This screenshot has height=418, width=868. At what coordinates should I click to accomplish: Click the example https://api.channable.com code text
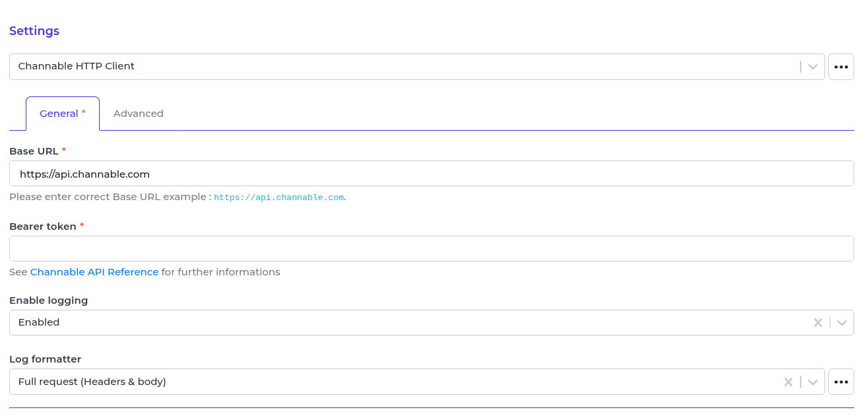[279, 197]
